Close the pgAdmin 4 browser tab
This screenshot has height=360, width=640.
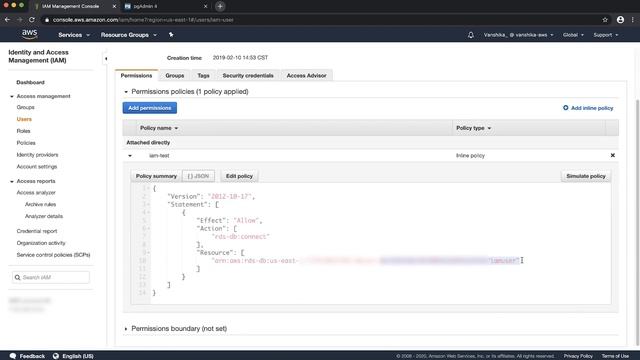(x=205, y=6)
